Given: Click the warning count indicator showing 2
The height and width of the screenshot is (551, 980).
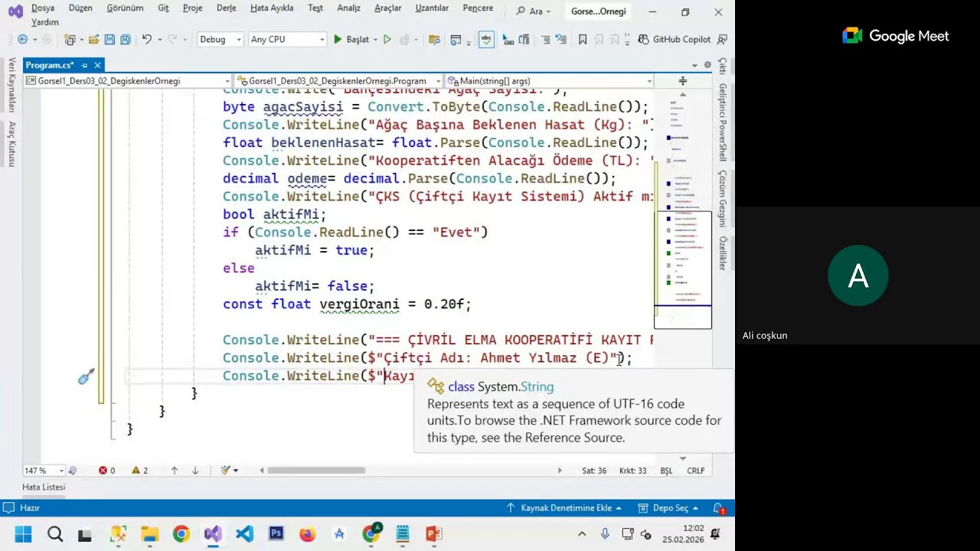Looking at the screenshot, I should (140, 471).
